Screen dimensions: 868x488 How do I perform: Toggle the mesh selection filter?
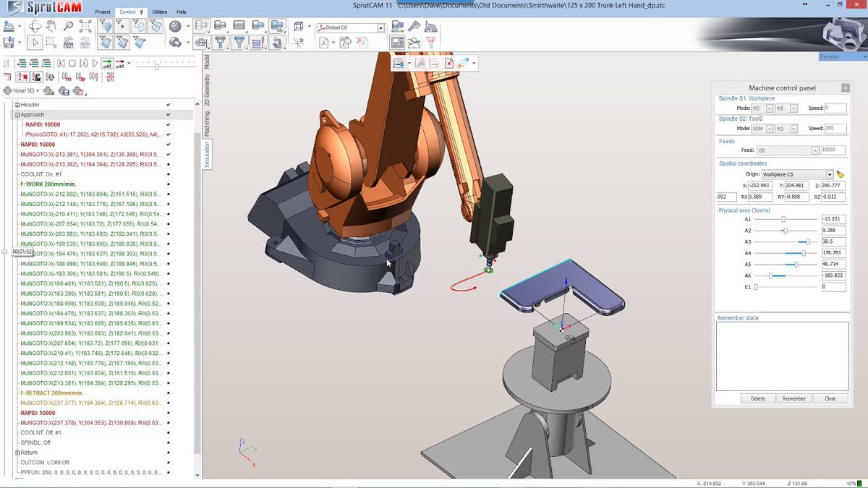156,26
